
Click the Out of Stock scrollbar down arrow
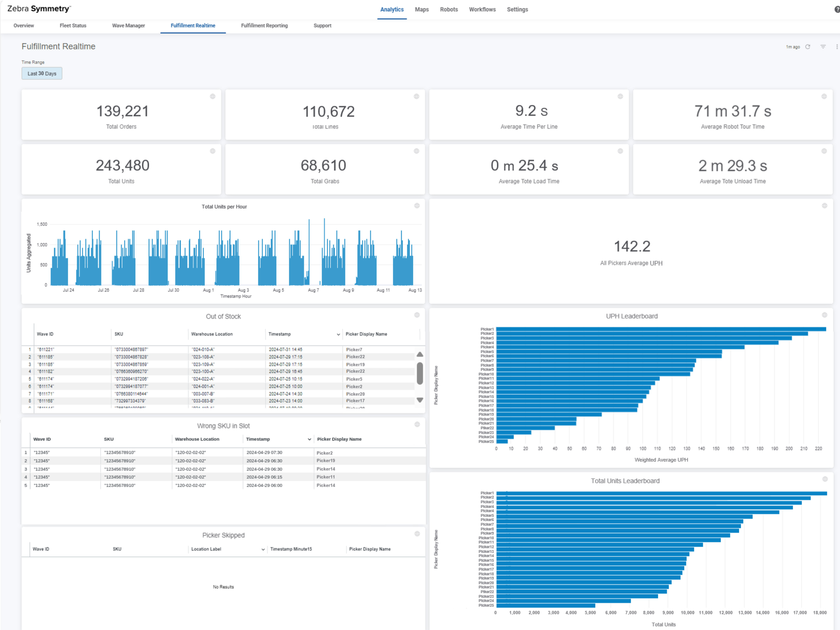click(x=420, y=400)
